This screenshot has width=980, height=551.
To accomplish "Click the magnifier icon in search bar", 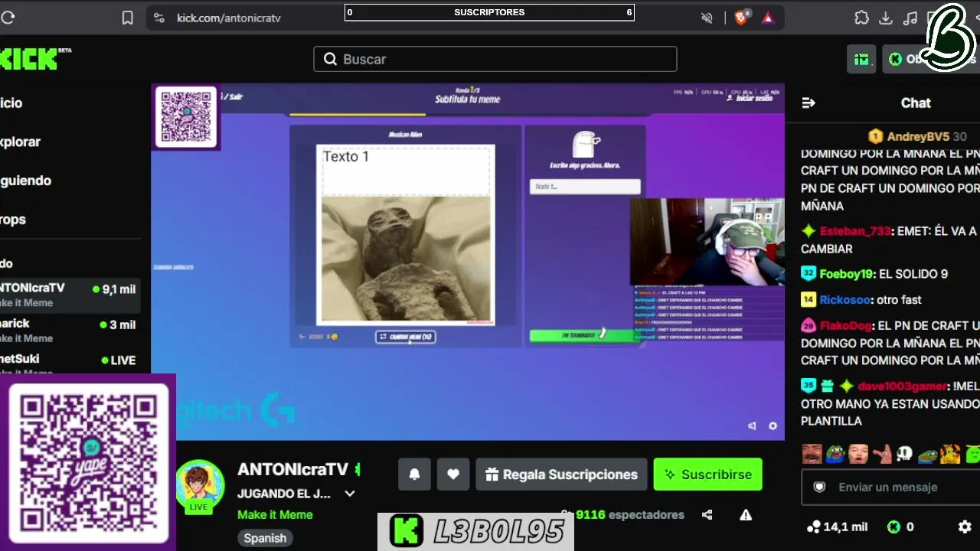I will tap(330, 59).
